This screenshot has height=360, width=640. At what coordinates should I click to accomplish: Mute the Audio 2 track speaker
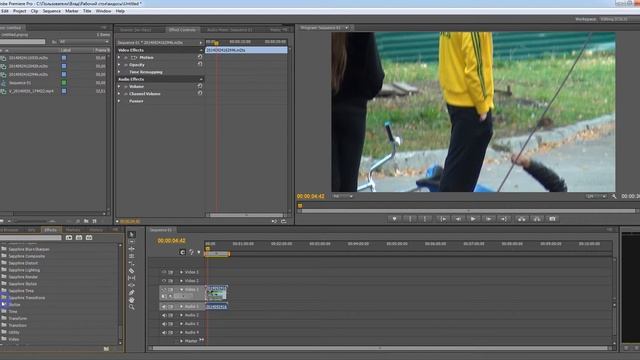click(164, 316)
